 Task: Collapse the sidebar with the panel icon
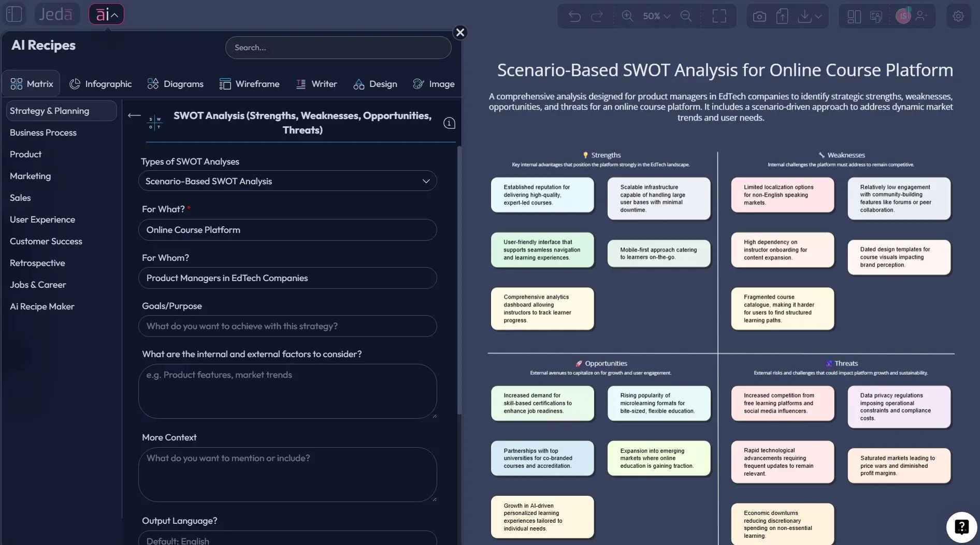click(x=14, y=14)
